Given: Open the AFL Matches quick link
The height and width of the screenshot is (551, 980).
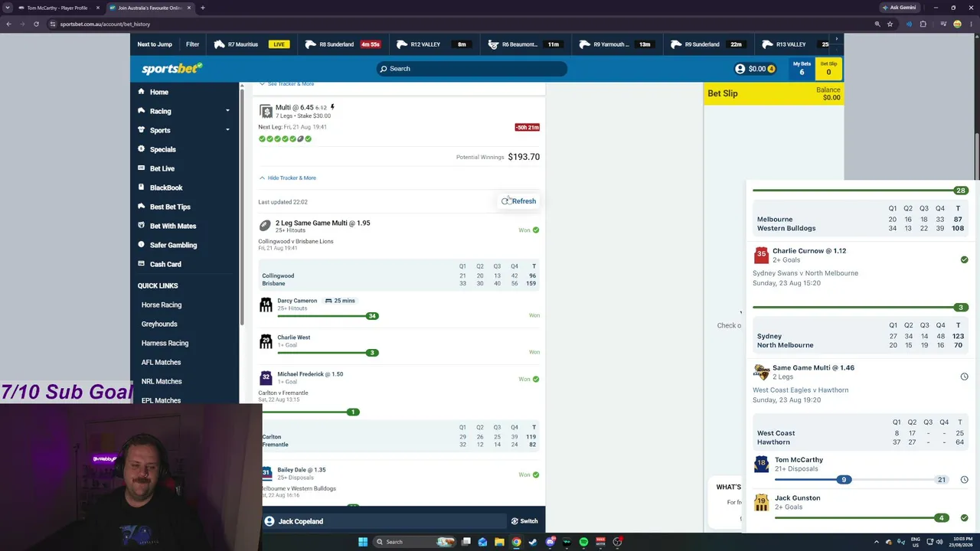Looking at the screenshot, I should coord(161,362).
